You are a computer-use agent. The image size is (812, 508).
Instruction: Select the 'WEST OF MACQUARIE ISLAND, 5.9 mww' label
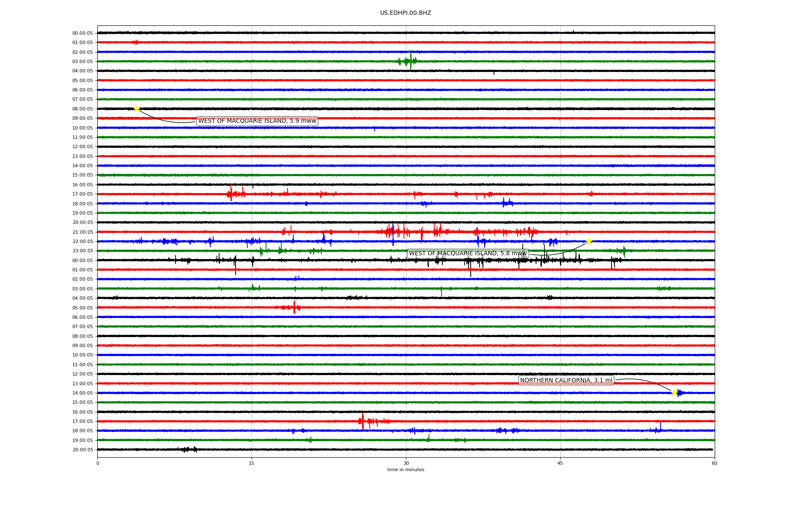coord(257,121)
